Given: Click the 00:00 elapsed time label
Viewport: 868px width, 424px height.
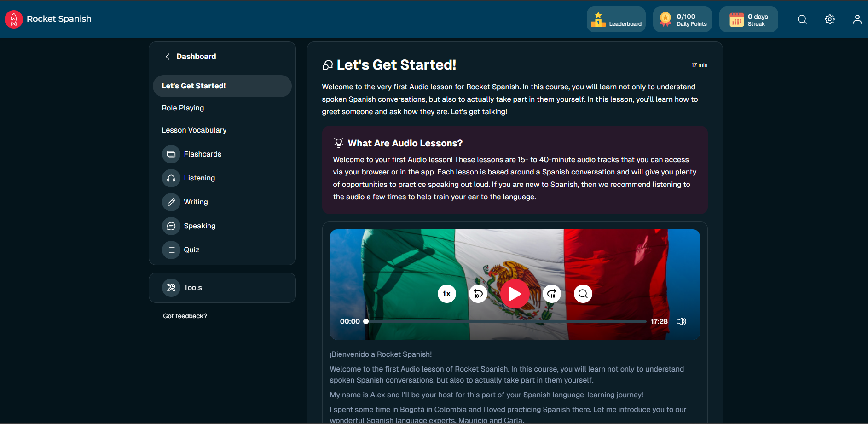Looking at the screenshot, I should (350, 321).
